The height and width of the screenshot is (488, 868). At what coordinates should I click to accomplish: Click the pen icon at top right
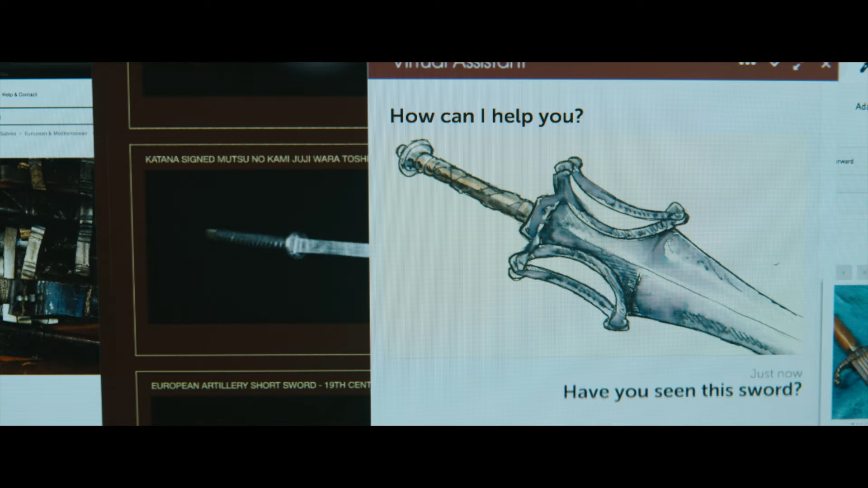(x=863, y=68)
